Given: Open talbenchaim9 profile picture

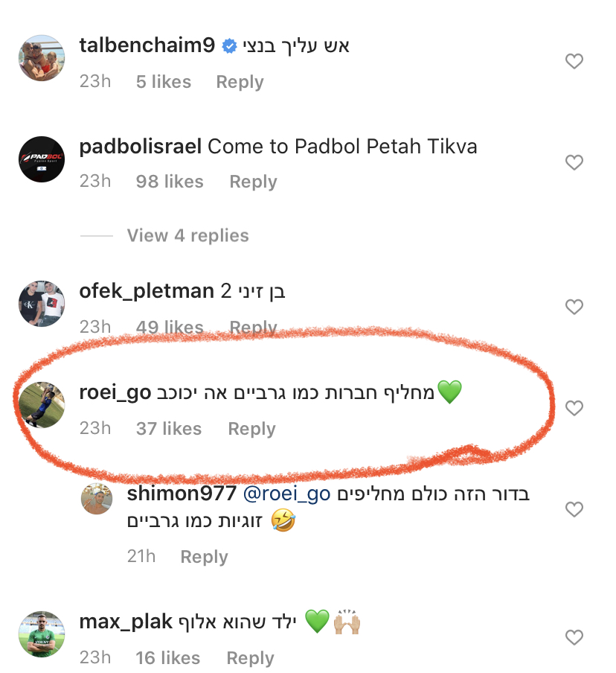Looking at the screenshot, I should pyautogui.click(x=41, y=57).
